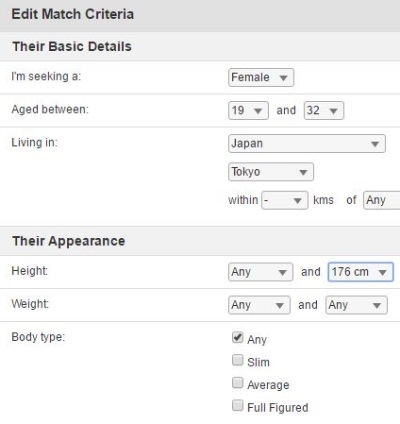Check the Full Figured body type checkbox
Screen dimensions: 400x424
pyautogui.click(x=237, y=405)
